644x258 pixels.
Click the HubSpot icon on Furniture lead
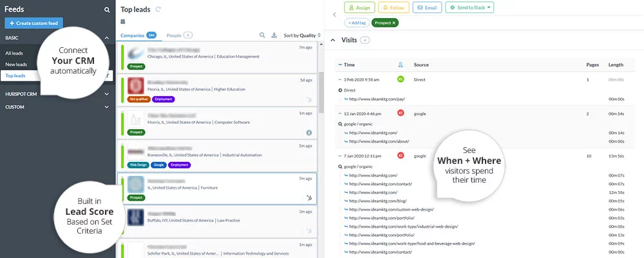(310, 197)
